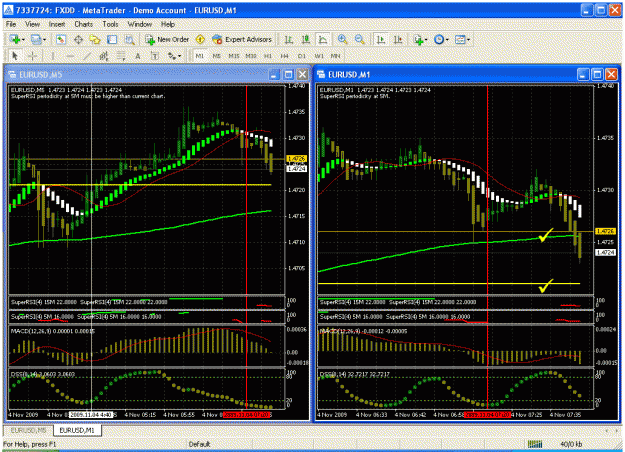Click the Periods clock icon

pos(439,39)
